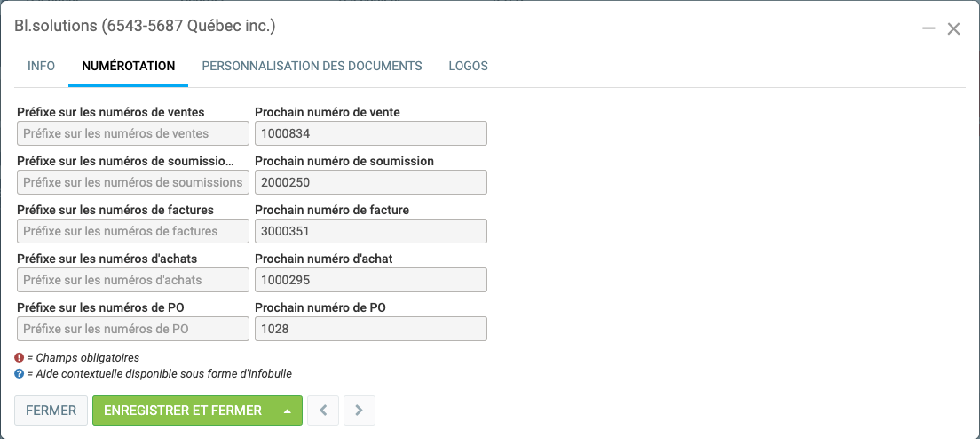
Task: Expand the Enregistrer et fermer dropdown arrow
Action: point(288,411)
